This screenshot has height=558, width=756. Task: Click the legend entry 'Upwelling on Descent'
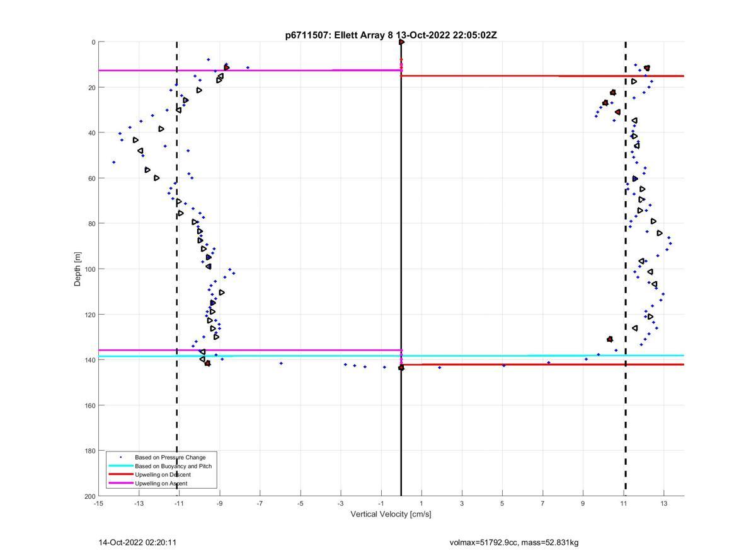[x=163, y=475]
